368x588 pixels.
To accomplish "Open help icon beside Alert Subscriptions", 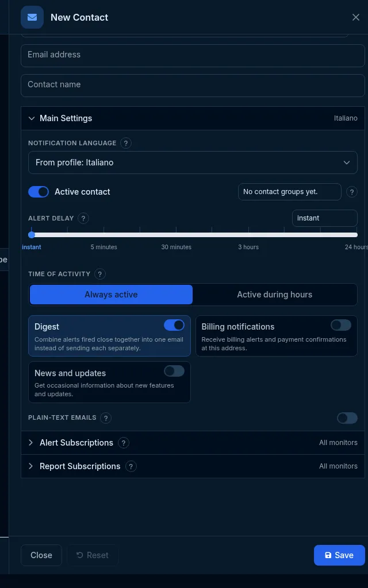I will point(124,443).
